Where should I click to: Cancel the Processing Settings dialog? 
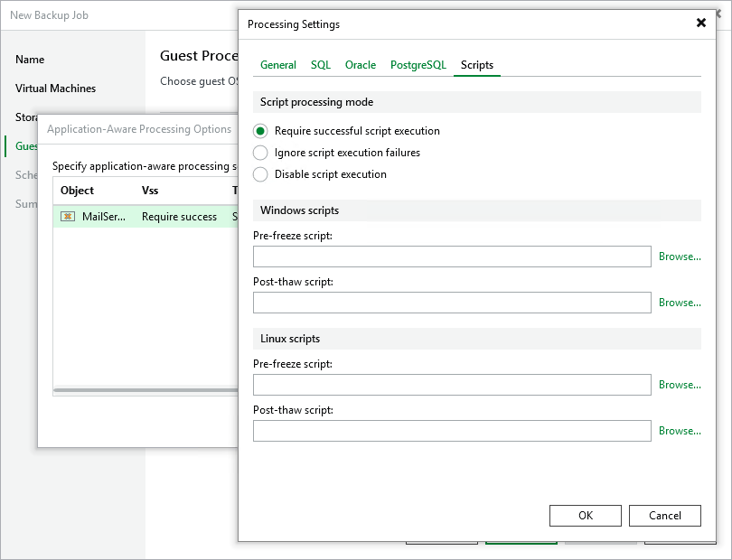[x=665, y=515]
